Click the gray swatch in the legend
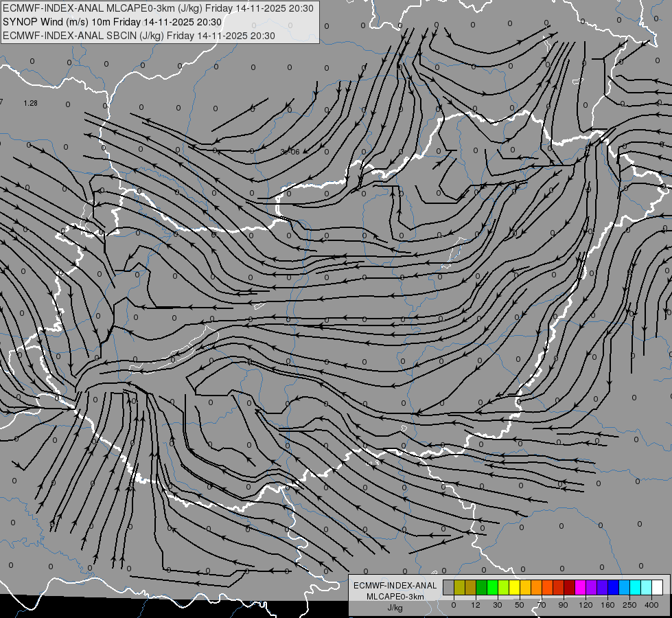The height and width of the screenshot is (618, 672). tap(449, 587)
